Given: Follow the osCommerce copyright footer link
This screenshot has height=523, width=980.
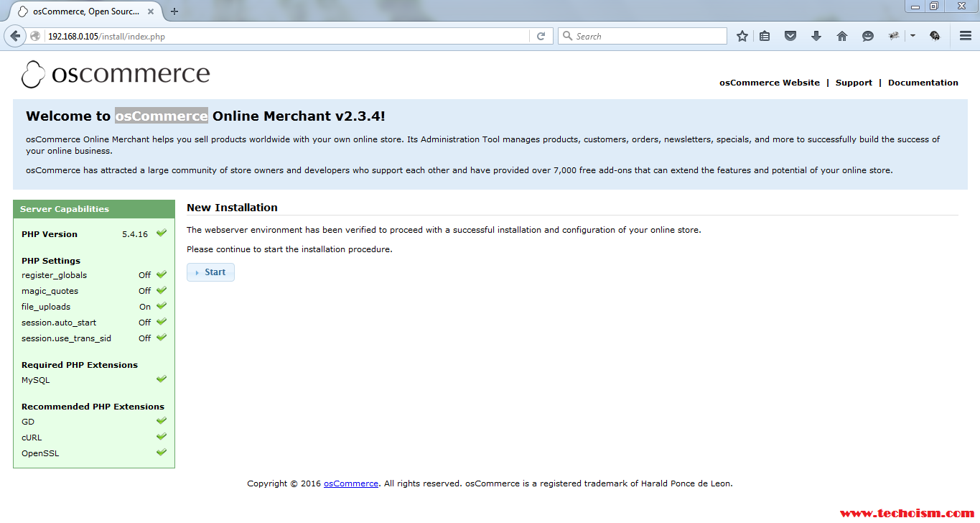Looking at the screenshot, I should [351, 483].
